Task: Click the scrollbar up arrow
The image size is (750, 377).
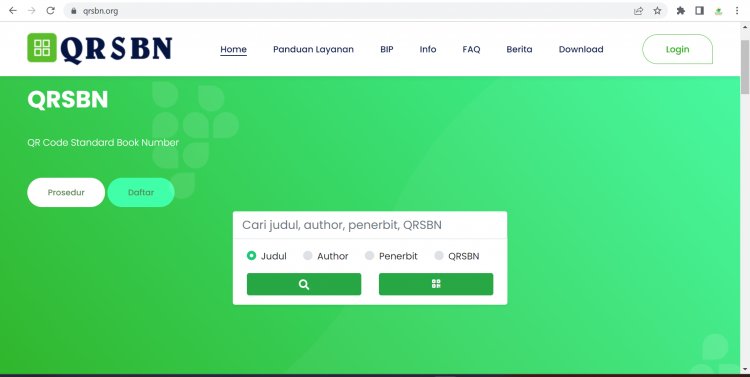Action: (745, 26)
